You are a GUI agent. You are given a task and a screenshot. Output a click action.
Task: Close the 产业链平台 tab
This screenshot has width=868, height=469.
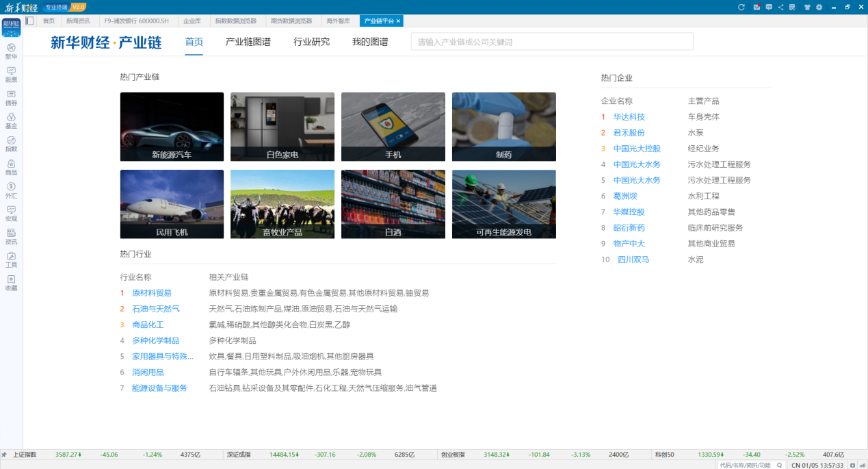[399, 21]
